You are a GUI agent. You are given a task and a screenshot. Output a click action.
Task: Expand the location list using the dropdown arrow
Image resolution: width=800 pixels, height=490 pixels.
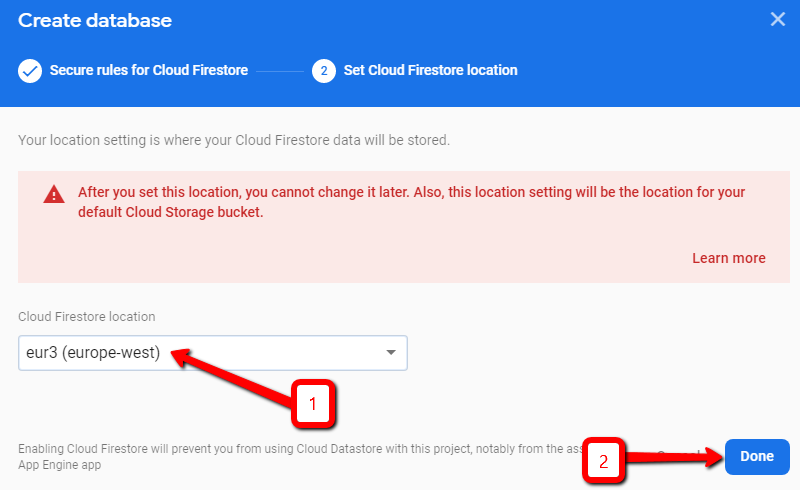point(391,352)
